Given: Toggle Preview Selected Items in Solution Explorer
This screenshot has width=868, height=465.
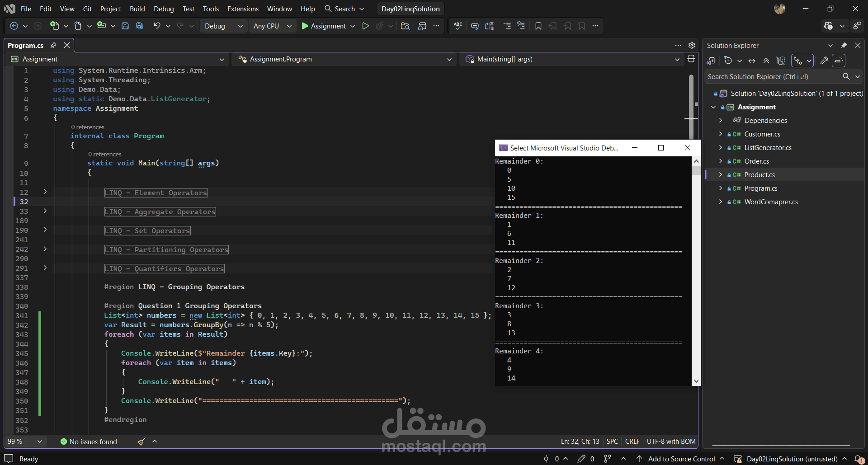Looking at the screenshot, I should 781,60.
